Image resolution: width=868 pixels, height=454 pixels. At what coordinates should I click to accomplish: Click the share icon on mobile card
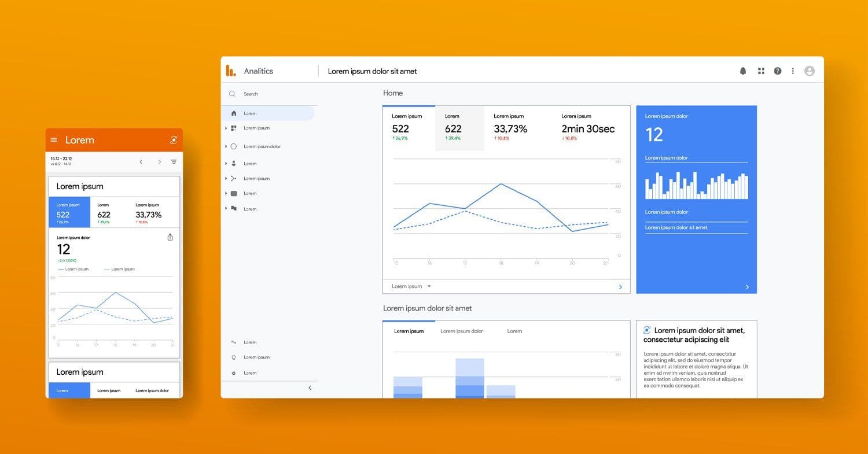coord(170,237)
